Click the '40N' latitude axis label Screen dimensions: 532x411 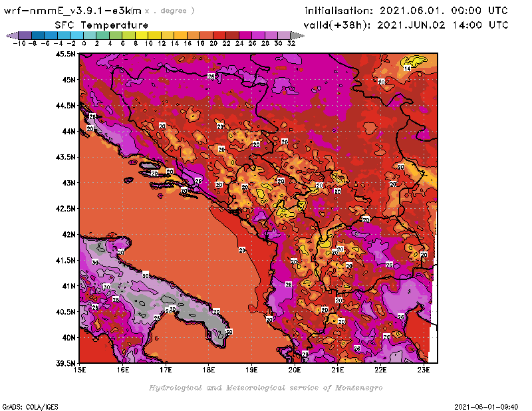pos(68,337)
